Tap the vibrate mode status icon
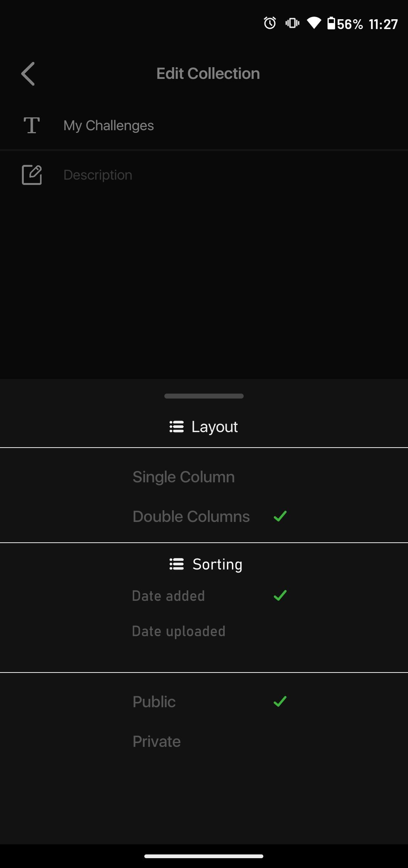The height and width of the screenshot is (868, 408). [292, 23]
